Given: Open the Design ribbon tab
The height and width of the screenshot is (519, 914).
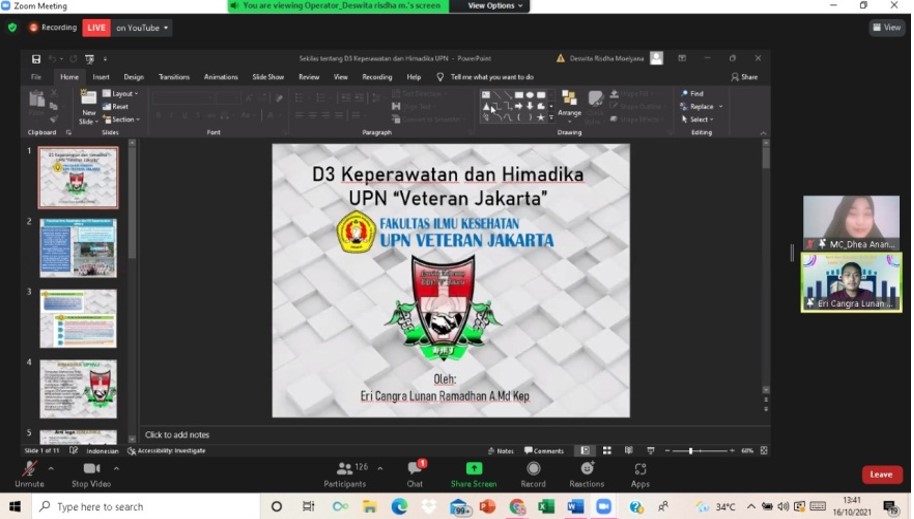Looking at the screenshot, I should [133, 77].
